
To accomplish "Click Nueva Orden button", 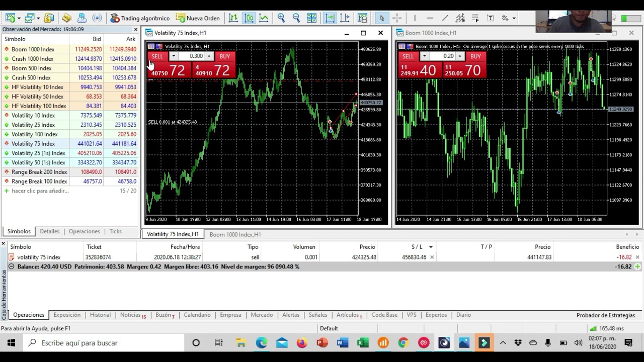I will (198, 18).
